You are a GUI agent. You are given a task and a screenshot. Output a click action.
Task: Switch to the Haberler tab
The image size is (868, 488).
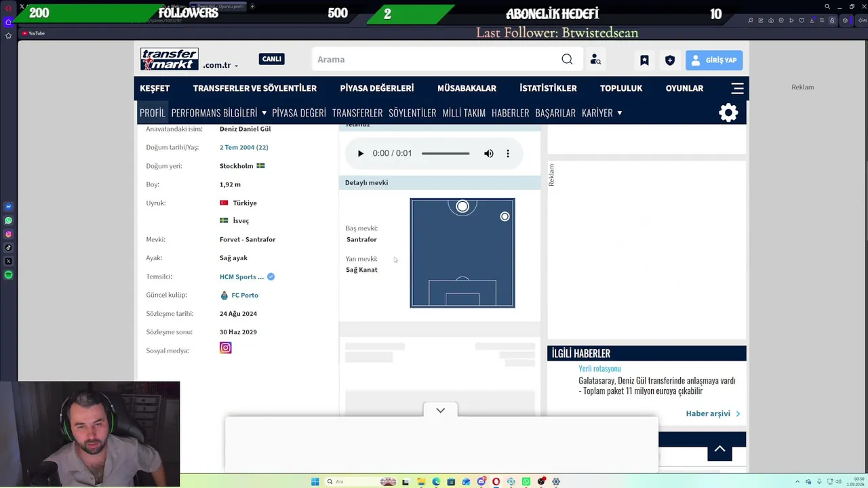[x=510, y=113]
